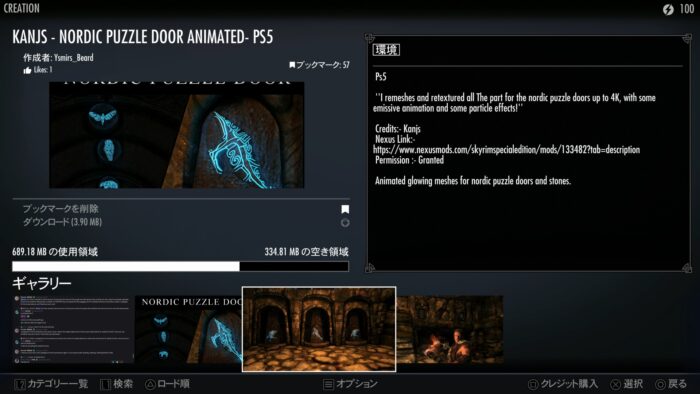Click the download circle indicator icon
Image resolution: width=700 pixels, height=394 pixels.
tap(345, 223)
